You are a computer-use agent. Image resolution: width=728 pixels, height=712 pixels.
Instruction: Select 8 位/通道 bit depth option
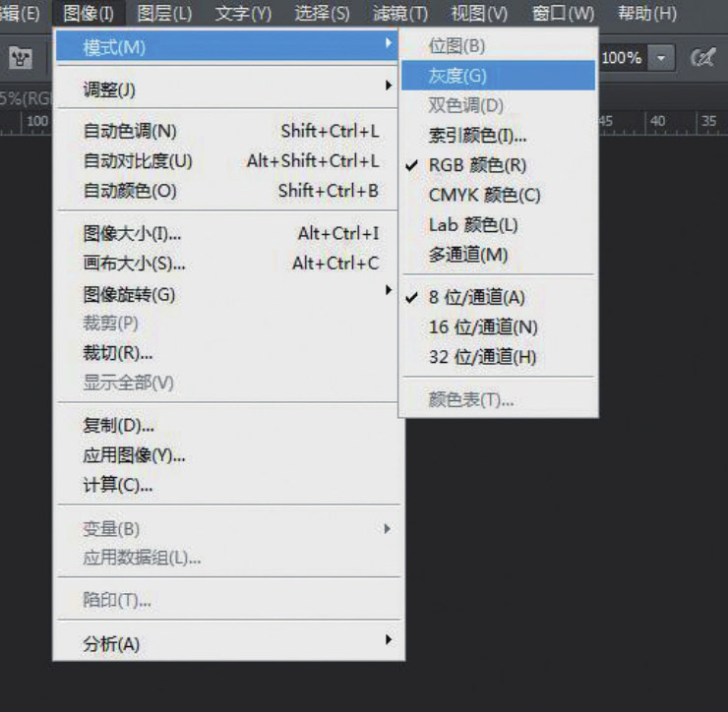click(477, 297)
